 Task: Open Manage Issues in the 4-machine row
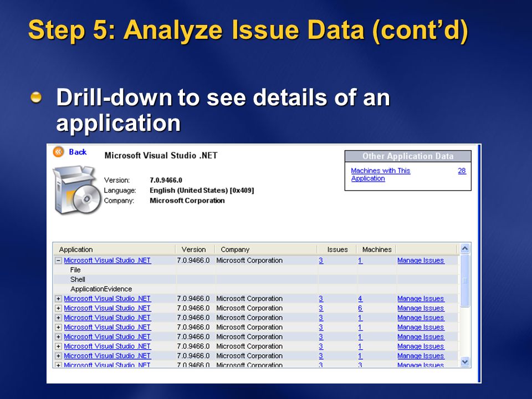point(421,299)
